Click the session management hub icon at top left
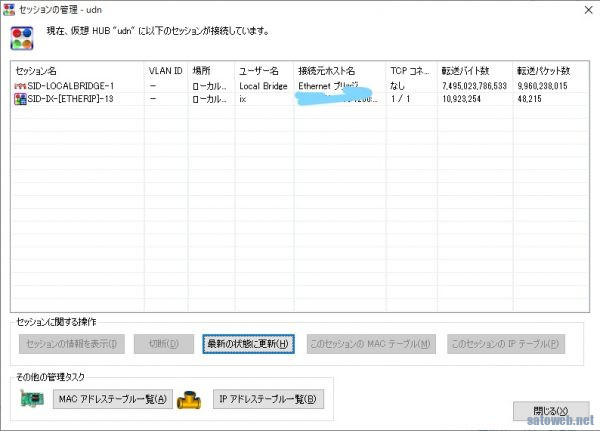 tap(20, 38)
